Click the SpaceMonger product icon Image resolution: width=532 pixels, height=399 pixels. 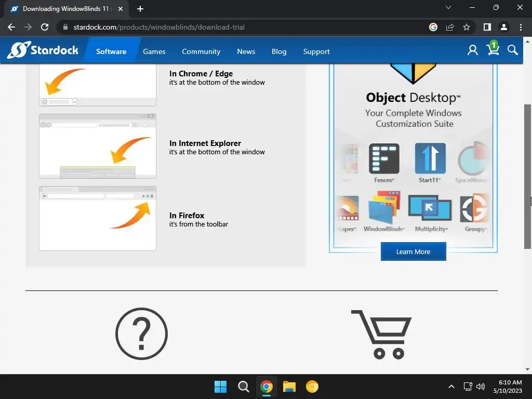474,158
